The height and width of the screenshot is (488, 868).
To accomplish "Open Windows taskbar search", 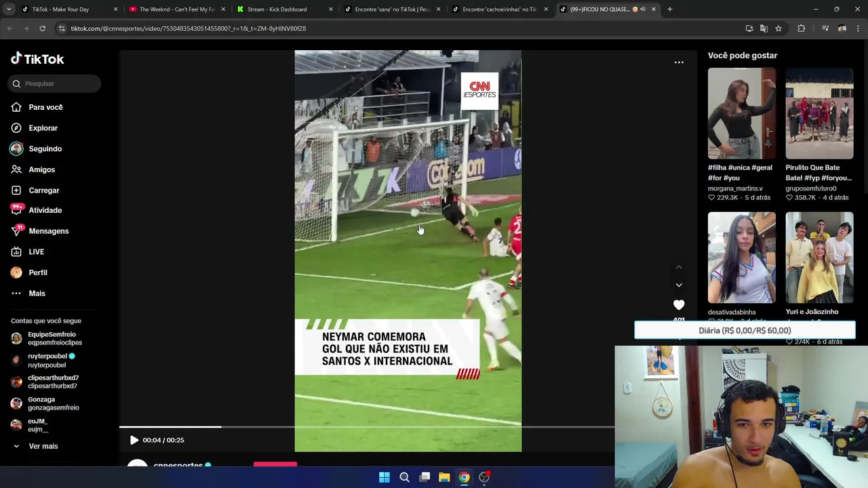I will 404,477.
